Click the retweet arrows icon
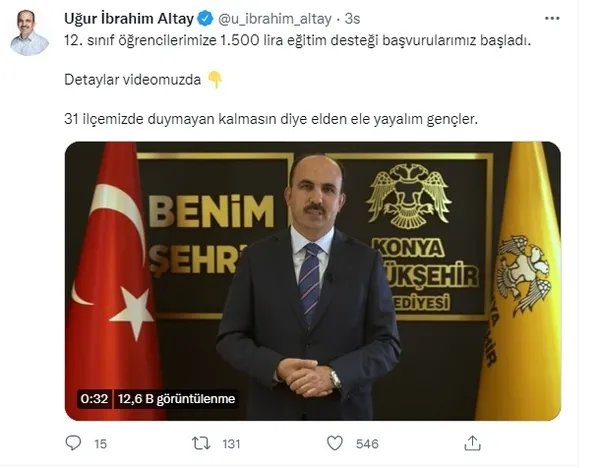 click(201, 443)
